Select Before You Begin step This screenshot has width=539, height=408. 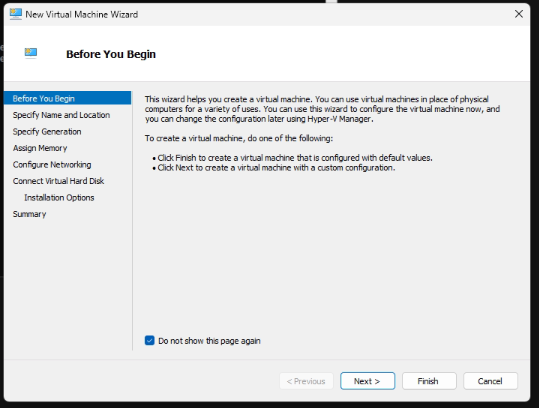click(x=67, y=98)
